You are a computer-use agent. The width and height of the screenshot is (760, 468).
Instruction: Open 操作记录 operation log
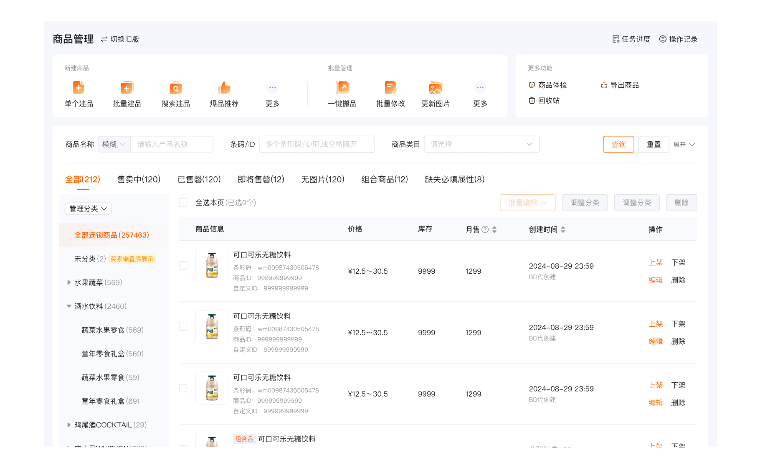tap(678, 39)
